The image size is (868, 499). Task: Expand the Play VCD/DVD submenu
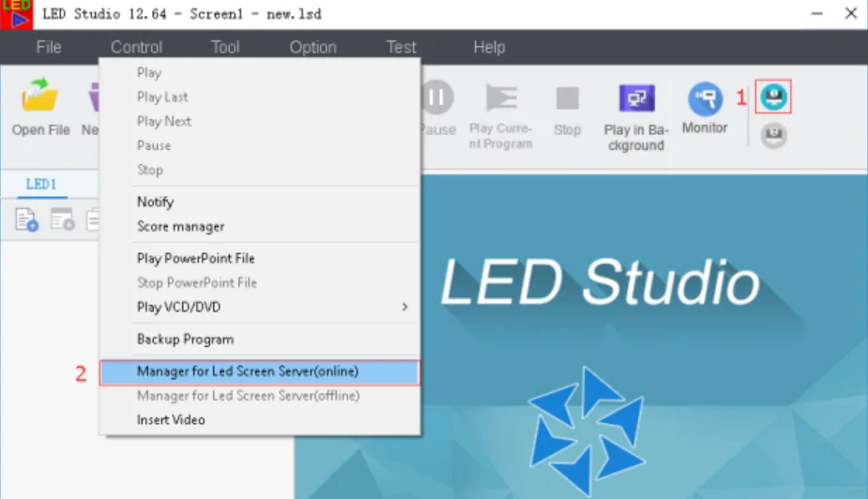[260, 307]
